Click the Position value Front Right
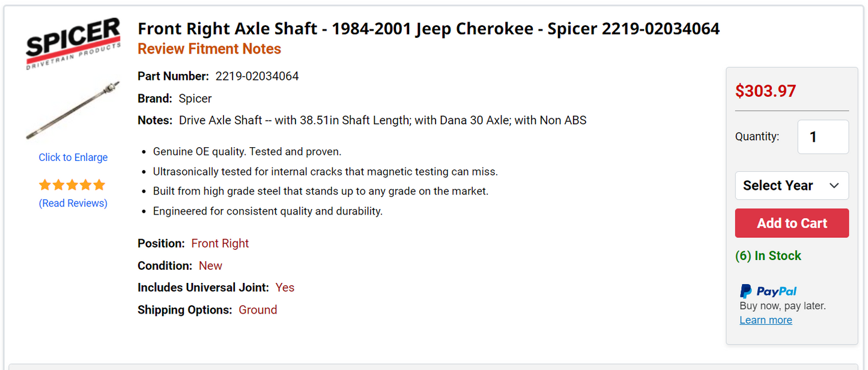Screen dimensions: 868x370 [220, 243]
